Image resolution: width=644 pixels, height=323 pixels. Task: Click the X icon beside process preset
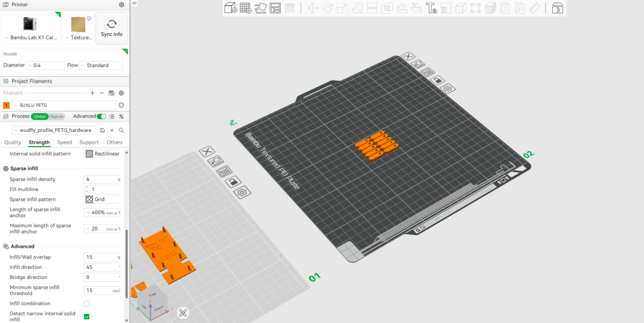112,130
